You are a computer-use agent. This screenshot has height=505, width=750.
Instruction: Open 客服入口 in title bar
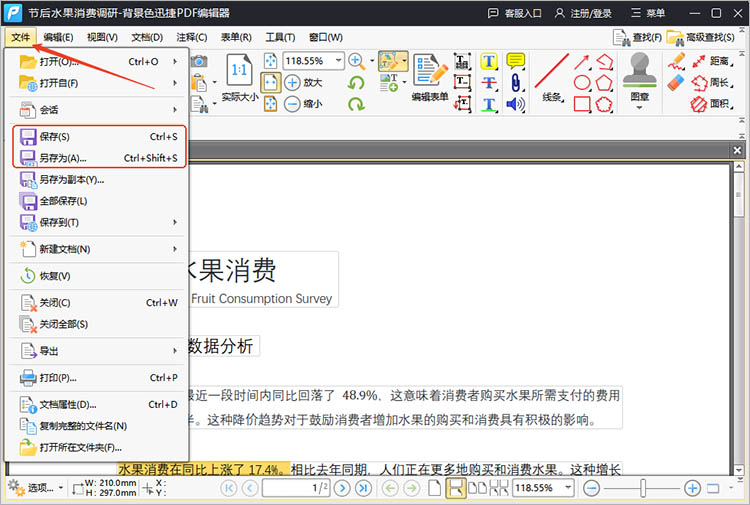515,13
